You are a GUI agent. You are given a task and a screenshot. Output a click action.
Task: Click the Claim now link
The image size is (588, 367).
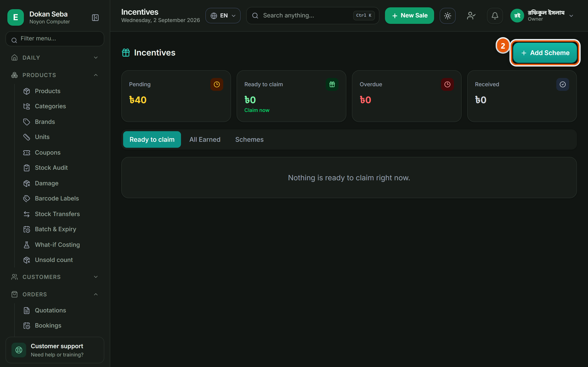tap(257, 110)
